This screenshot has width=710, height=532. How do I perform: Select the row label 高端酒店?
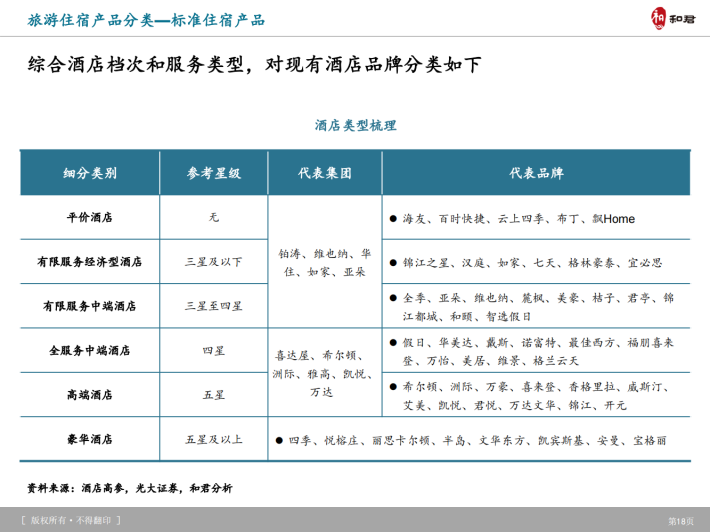click(90, 395)
